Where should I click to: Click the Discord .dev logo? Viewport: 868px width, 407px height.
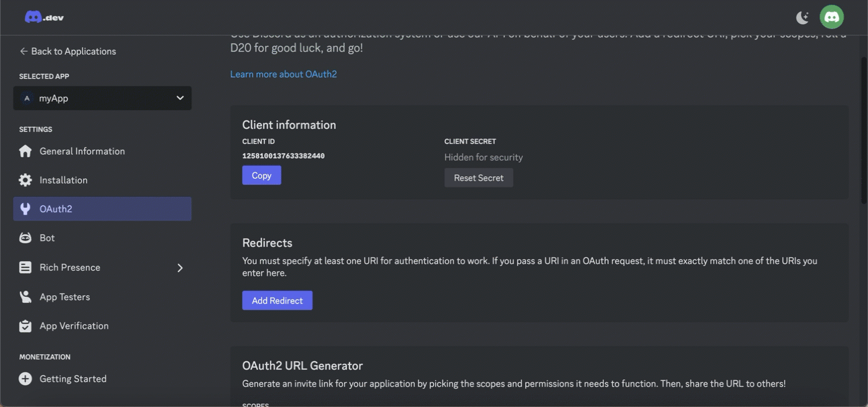pos(44,17)
